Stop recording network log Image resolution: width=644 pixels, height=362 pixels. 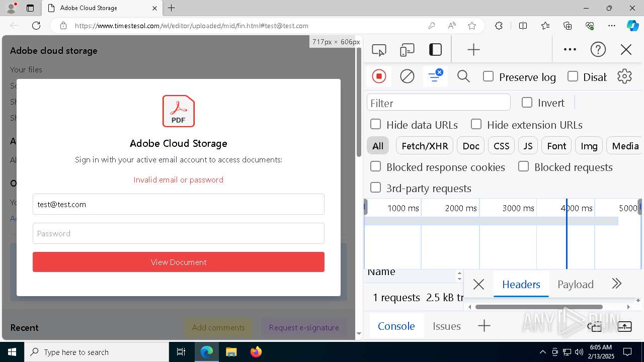click(x=379, y=76)
